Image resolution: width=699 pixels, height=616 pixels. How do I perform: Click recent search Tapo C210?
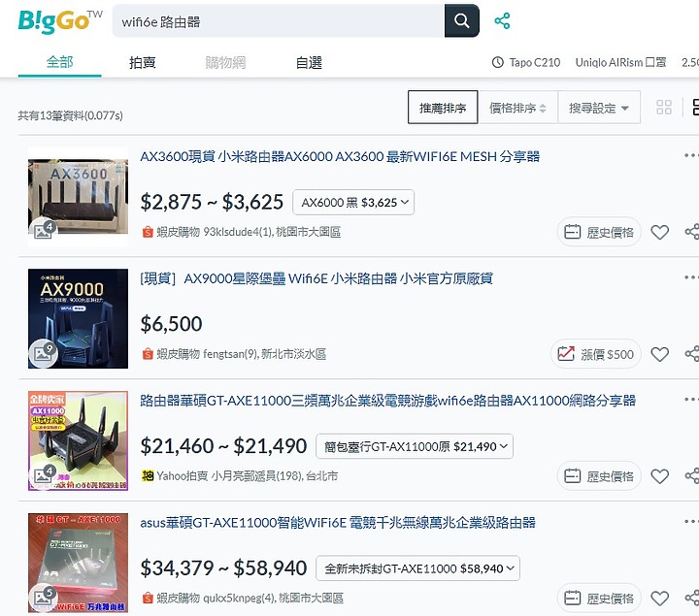[535, 62]
